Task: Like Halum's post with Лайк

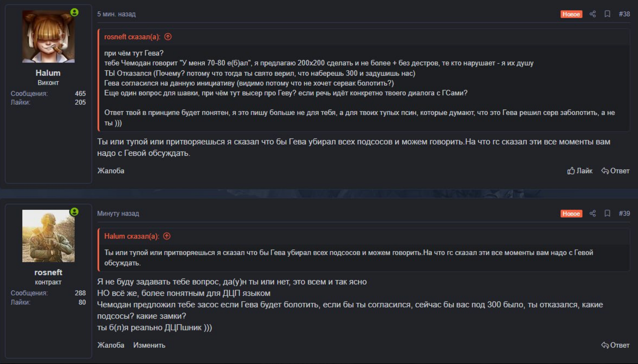Action: (x=580, y=171)
